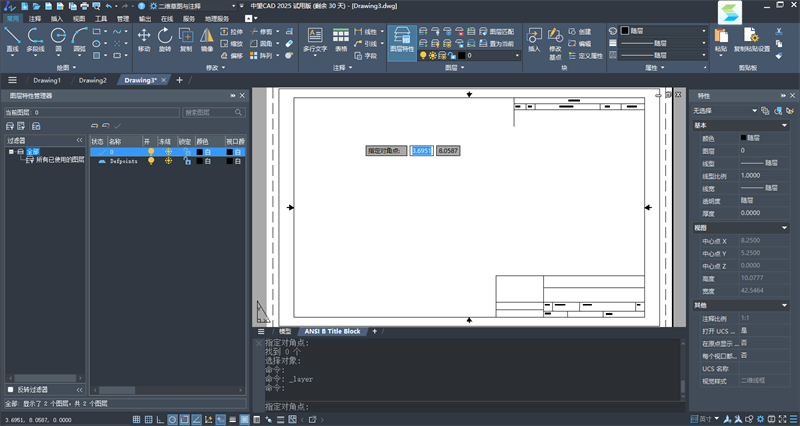The width and height of the screenshot is (800, 426).
Task: Select the Line (直线) drawing tool
Action: point(12,39)
